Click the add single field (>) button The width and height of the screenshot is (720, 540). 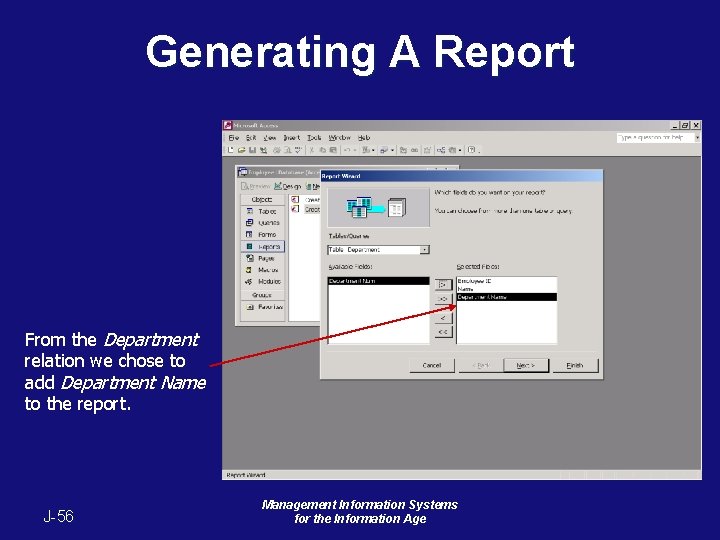(443, 285)
